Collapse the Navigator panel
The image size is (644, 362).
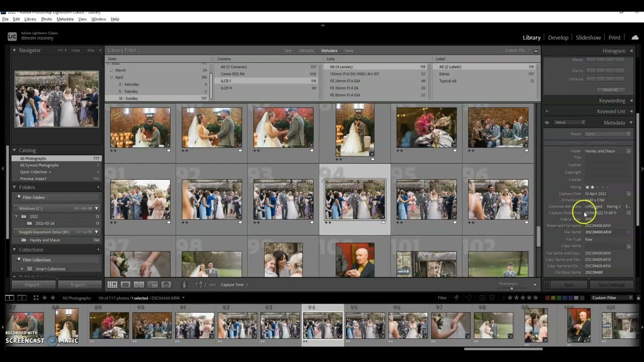[14, 50]
